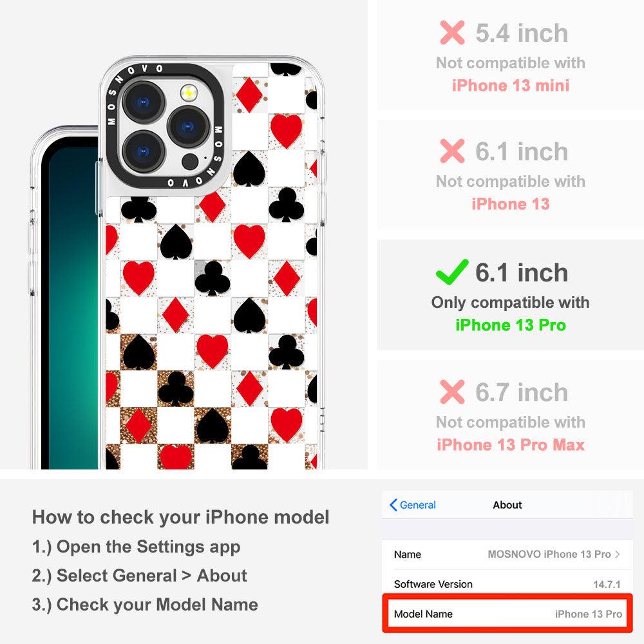Click the right-side camera lens
This screenshot has width=644, height=644.
point(189,127)
